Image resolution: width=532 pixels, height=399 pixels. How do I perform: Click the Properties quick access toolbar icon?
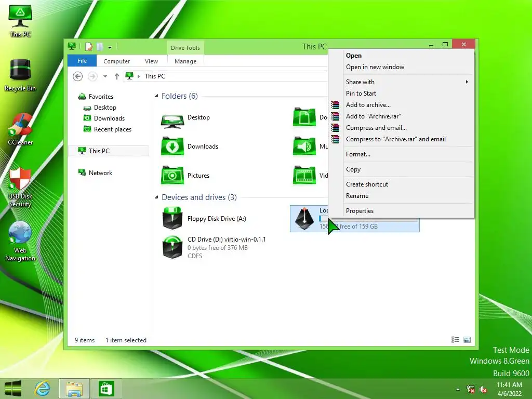click(x=88, y=47)
